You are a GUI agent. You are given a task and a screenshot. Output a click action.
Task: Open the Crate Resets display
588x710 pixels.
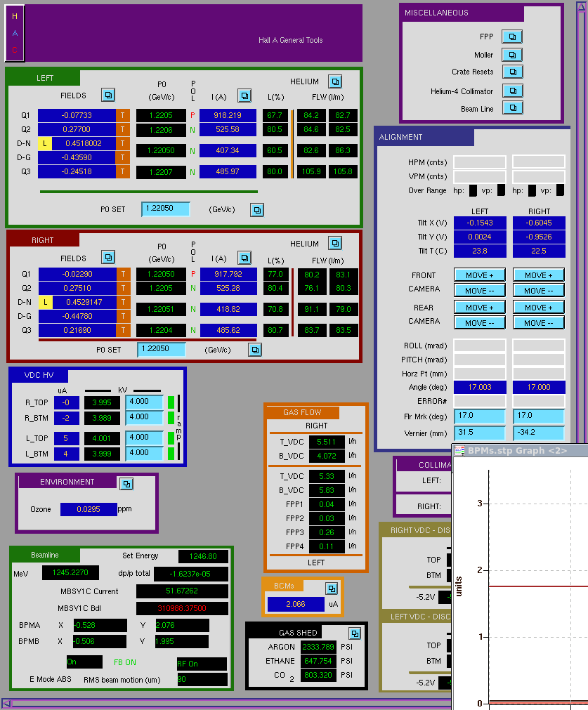click(x=512, y=72)
